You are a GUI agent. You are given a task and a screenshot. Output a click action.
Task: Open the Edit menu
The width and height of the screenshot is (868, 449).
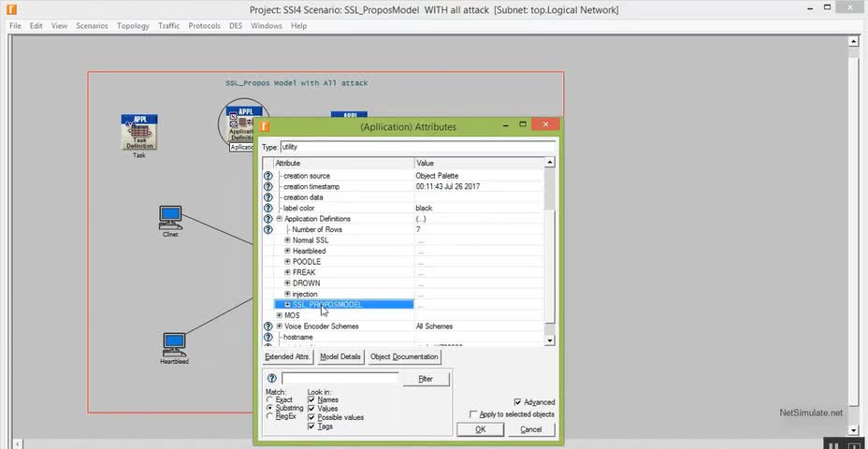pos(36,26)
